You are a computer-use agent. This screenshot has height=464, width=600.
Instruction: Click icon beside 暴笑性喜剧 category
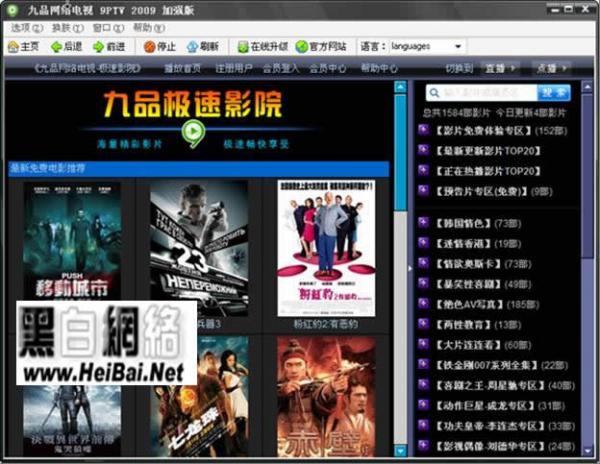coord(423,283)
